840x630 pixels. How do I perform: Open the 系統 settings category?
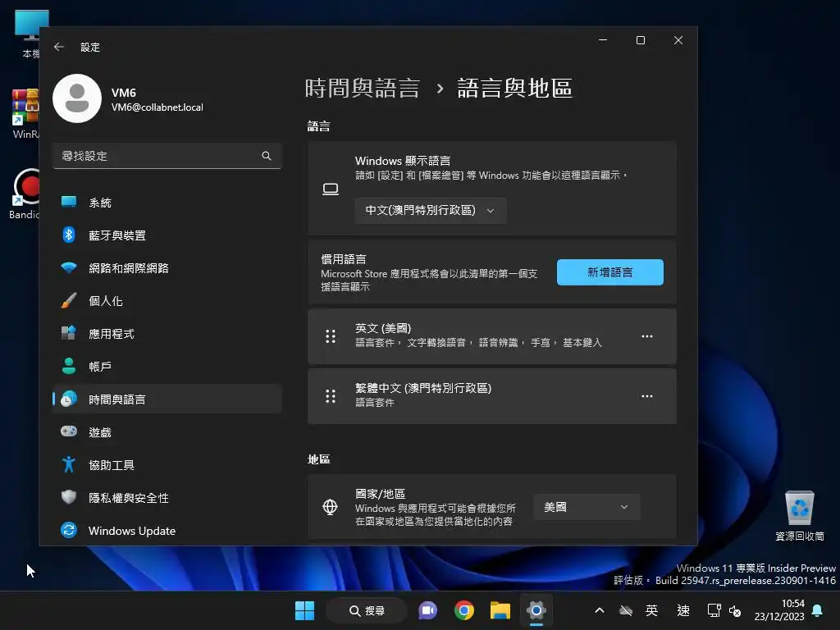pos(167,203)
